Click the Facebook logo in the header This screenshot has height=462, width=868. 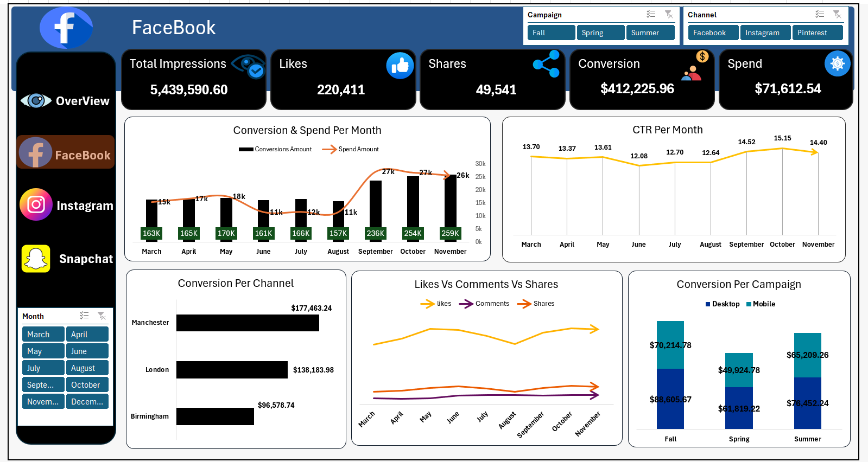[x=66, y=28]
